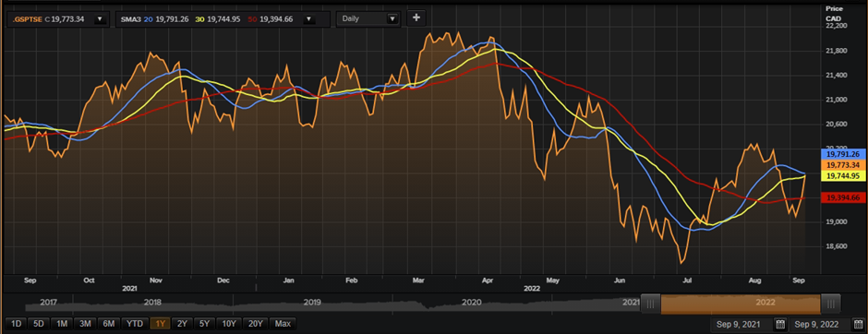The height and width of the screenshot is (334, 868).
Task: Click 2018 in the overview timeline
Action: click(152, 303)
